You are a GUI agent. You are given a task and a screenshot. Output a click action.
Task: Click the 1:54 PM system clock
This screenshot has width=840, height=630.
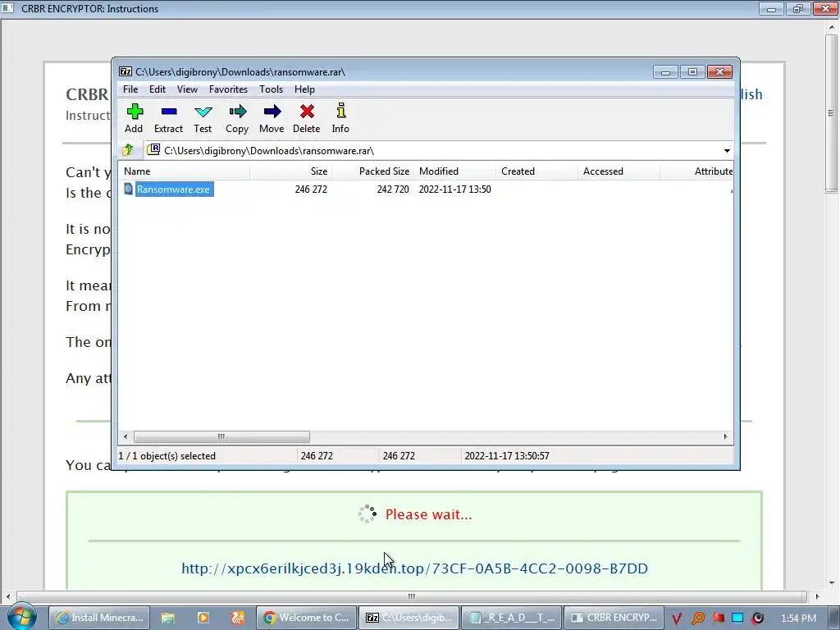point(799,619)
